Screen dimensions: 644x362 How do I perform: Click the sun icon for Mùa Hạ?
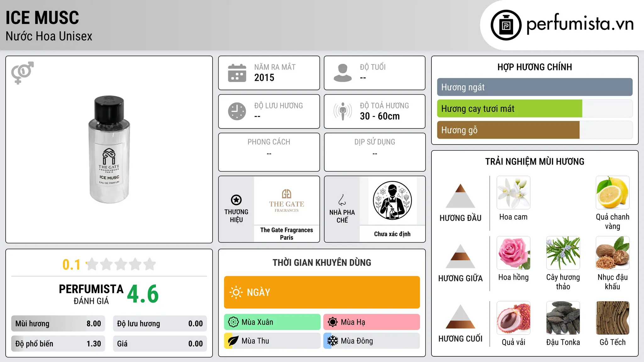tap(333, 322)
